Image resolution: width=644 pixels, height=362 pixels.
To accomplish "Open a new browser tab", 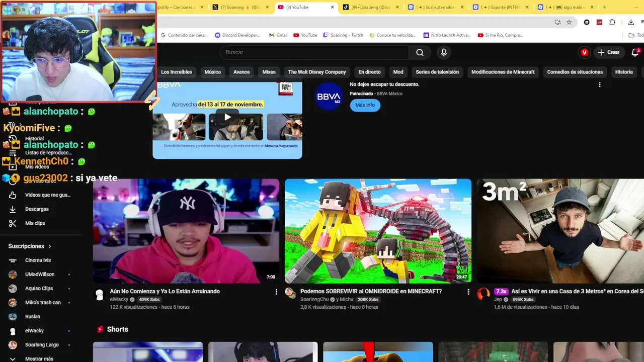I will pyautogui.click(x=604, y=7).
